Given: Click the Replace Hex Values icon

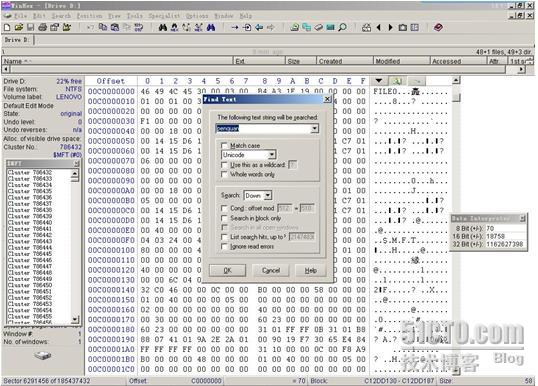Looking at the screenshot, I should 199,27.
